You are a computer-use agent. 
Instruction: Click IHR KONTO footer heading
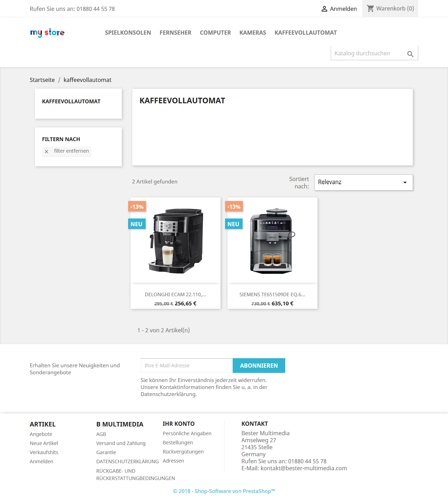[178, 424]
